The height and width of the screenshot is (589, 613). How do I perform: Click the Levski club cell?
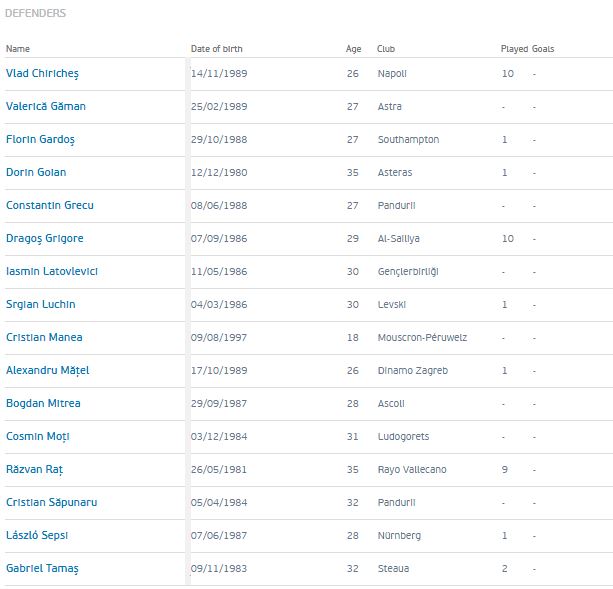[392, 304]
